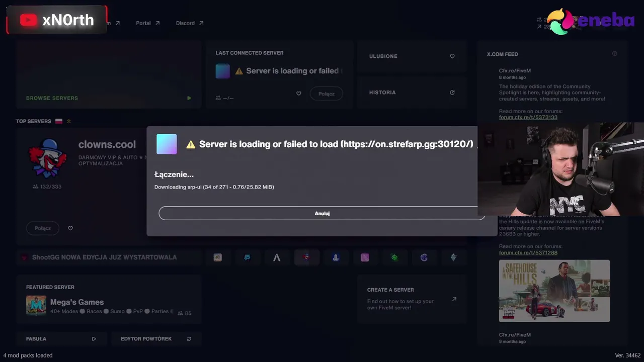
Task: Open the Cfx.re/FiveM post from 8 months ago
Action: [515, 71]
